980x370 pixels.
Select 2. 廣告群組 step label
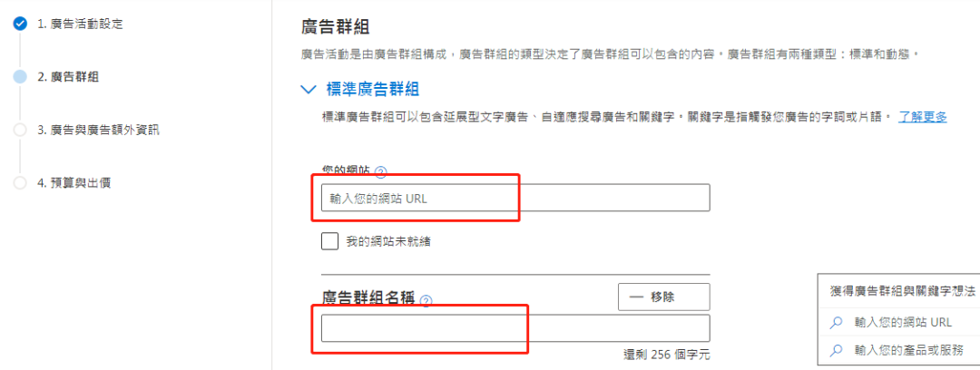coord(67,77)
